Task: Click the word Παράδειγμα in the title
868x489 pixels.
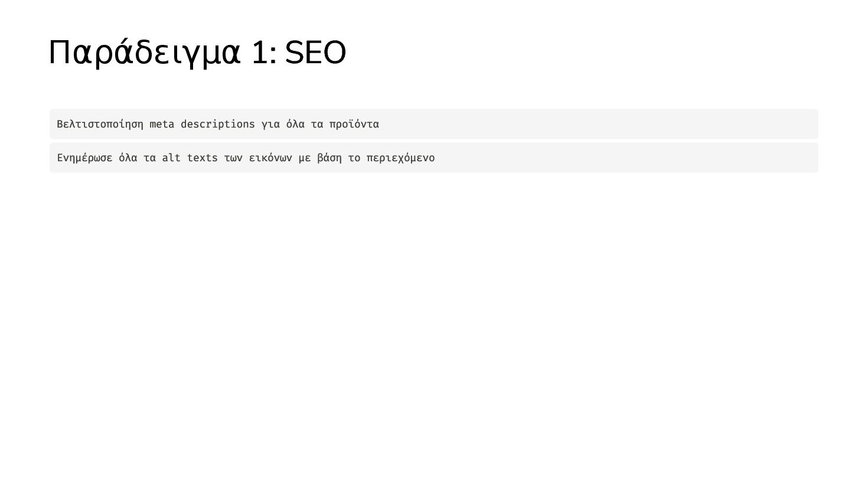Action: pos(145,53)
